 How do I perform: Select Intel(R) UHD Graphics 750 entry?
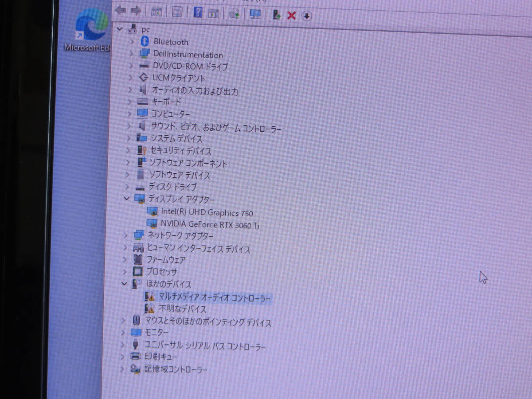tap(207, 212)
